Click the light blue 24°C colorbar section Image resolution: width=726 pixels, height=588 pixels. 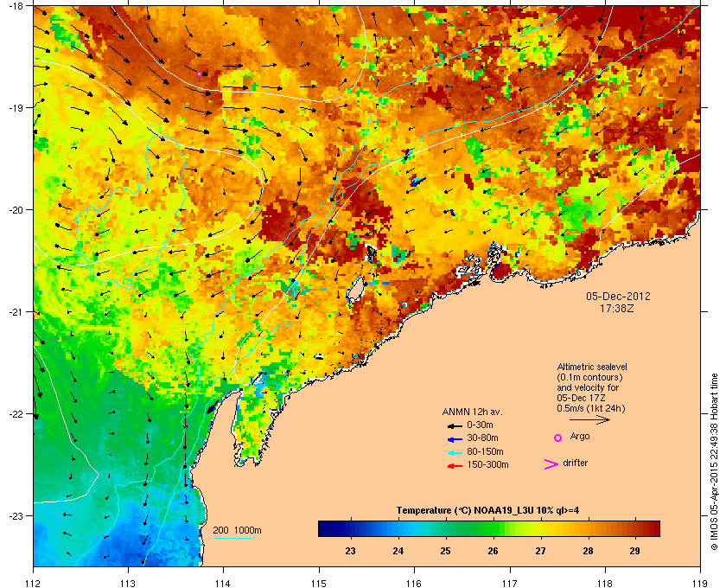tap(398, 528)
